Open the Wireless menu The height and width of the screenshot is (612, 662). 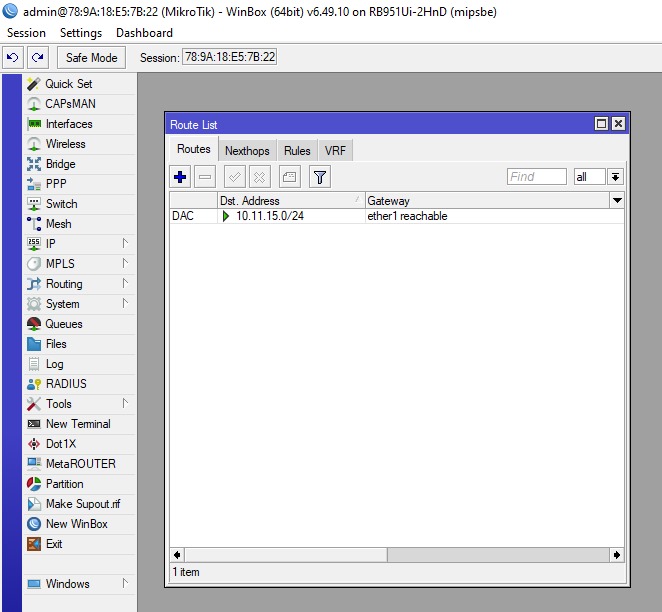[x=79, y=144]
